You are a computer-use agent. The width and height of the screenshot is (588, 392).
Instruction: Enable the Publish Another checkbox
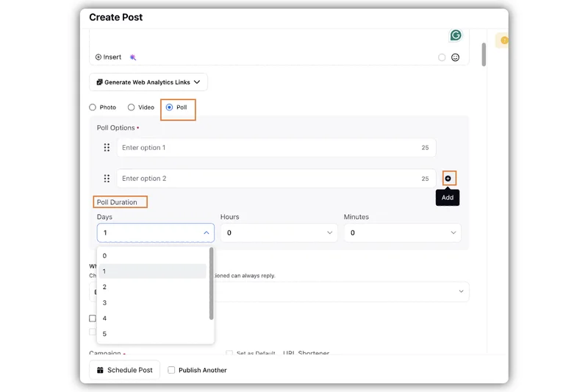coord(171,371)
